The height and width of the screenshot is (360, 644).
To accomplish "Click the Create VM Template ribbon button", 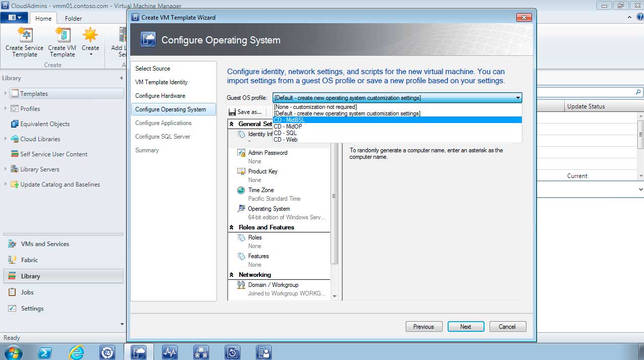I will [62, 42].
